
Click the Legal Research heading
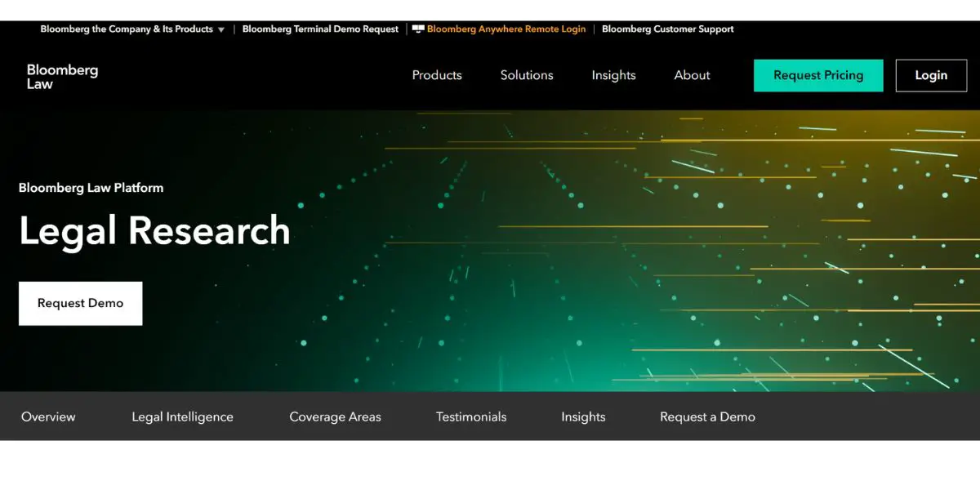click(155, 231)
